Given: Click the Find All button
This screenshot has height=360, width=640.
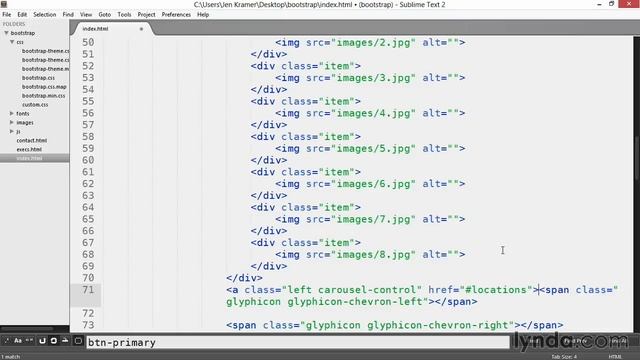Looking at the screenshot, I should click(x=619, y=340).
